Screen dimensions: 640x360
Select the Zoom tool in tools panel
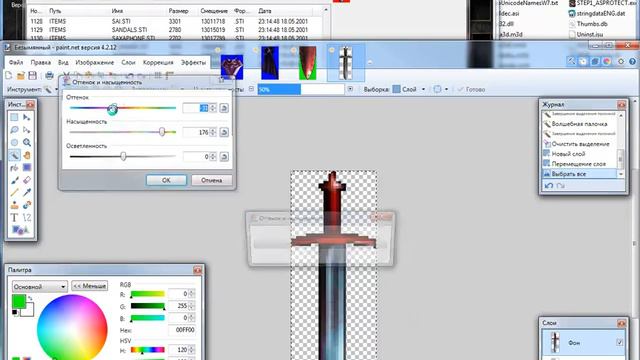pyautogui.click(x=27, y=142)
